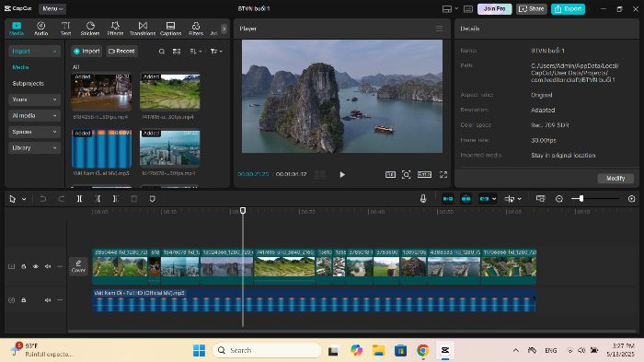Play the video preview
The height and width of the screenshot is (362, 644).
(342, 175)
